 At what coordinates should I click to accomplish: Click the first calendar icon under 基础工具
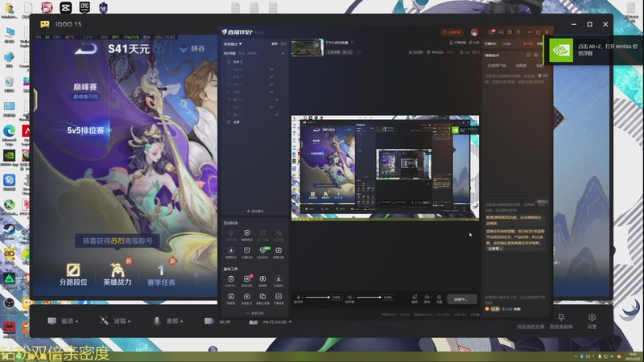point(231,279)
